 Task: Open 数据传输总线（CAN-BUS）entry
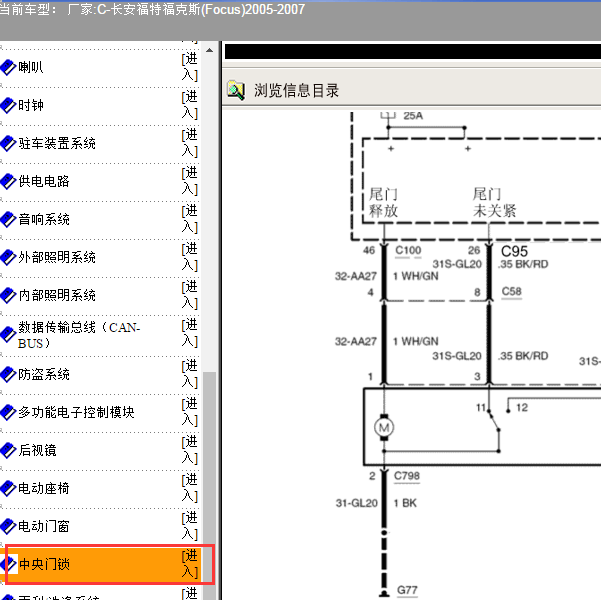tap(79, 335)
